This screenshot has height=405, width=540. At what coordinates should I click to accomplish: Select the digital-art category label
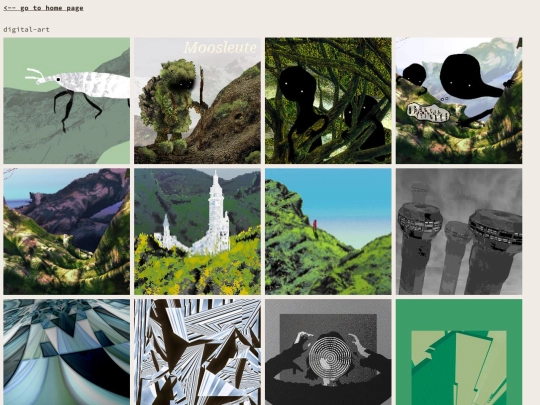tap(27, 30)
